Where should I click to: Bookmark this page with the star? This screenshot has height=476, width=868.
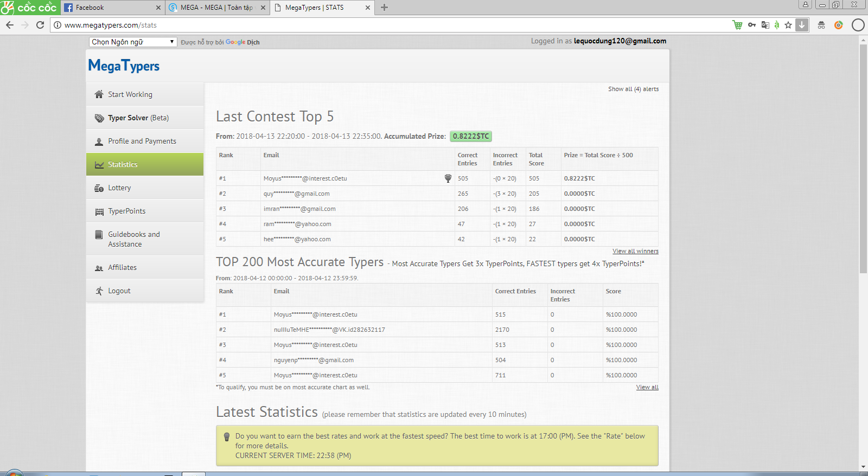point(788,25)
